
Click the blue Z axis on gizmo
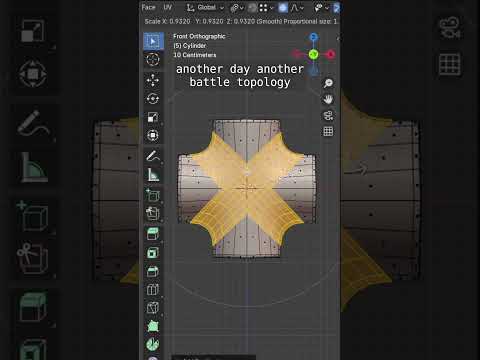click(x=313, y=37)
